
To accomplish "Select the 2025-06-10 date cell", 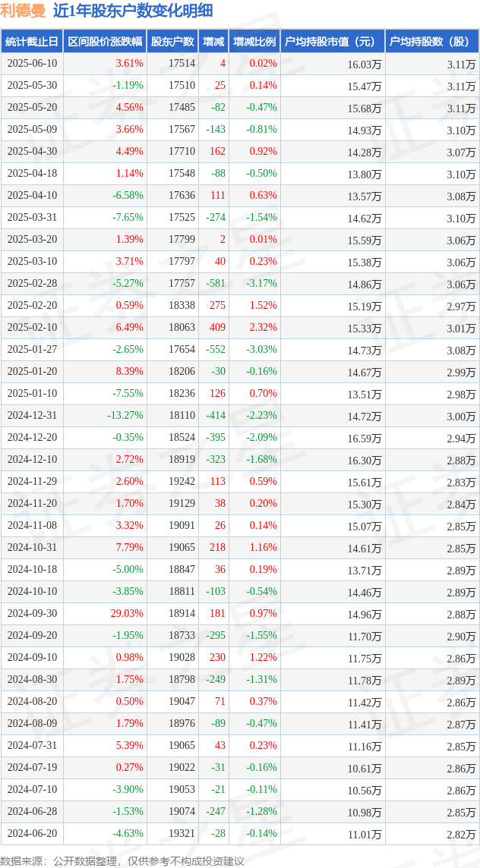I will click(32, 64).
